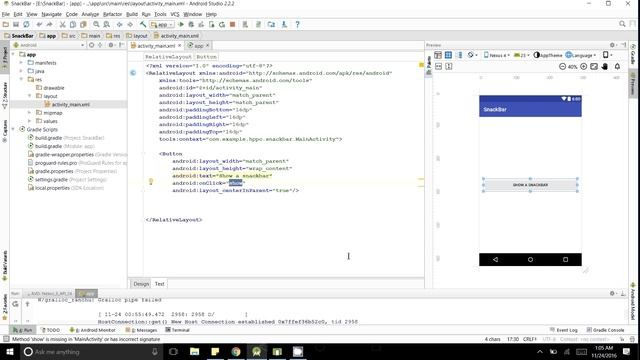Image resolution: width=640 pixels, height=360 pixels.
Task: Open the Event Log
Action: pos(563,330)
